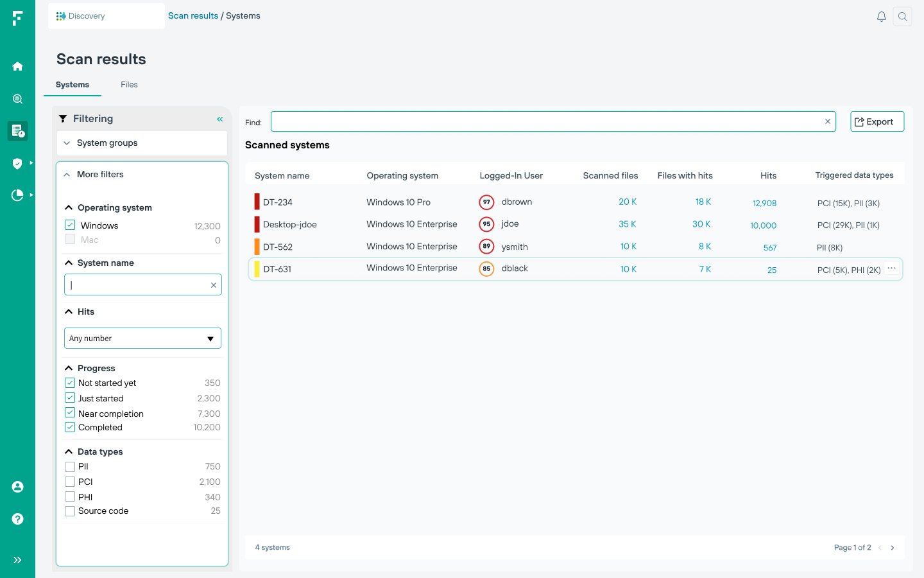Click the search magnifier icon in header
This screenshot has width=924, height=578.
tap(903, 17)
